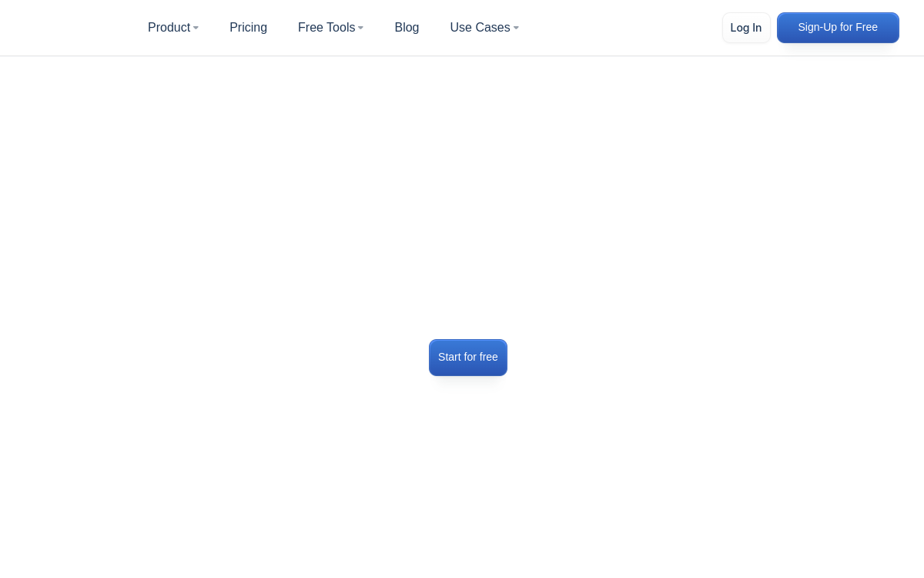Screen dimensions: 924x578
Task: Click the Log In button
Action: [746, 28]
